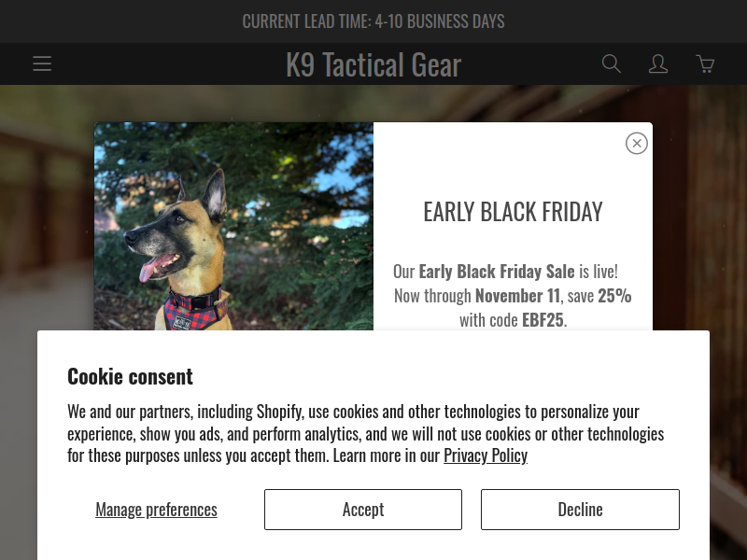Viewport: 747px width, 560px height.
Task: Click the cookie consent description paragraph
Action: 365,433
